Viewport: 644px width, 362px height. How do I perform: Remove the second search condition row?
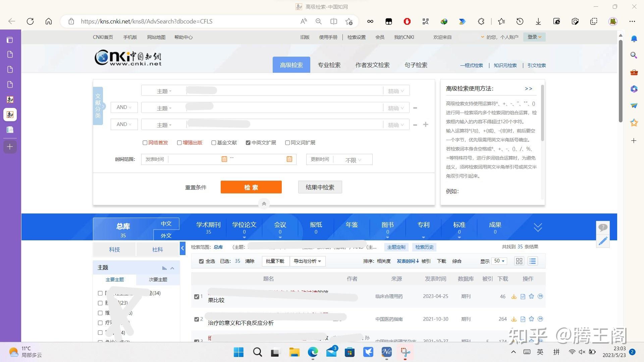(415, 108)
